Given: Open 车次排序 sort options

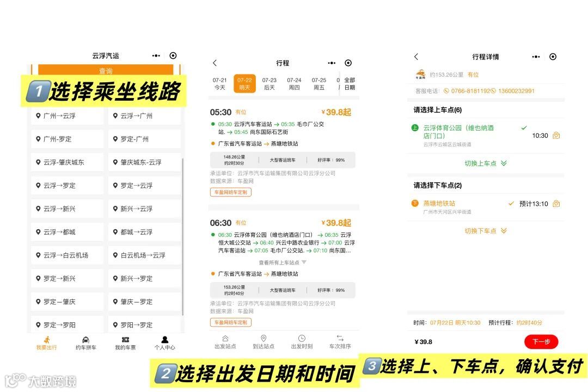Looking at the screenshot, I should coord(340,342).
